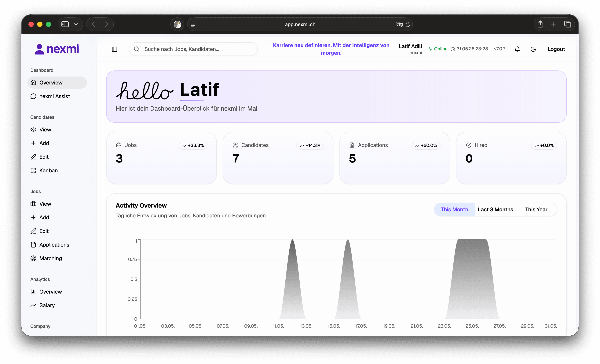Viewport: 600px width, 364px height.
Task: Open a new Safari tab with plus
Action: (x=554, y=24)
